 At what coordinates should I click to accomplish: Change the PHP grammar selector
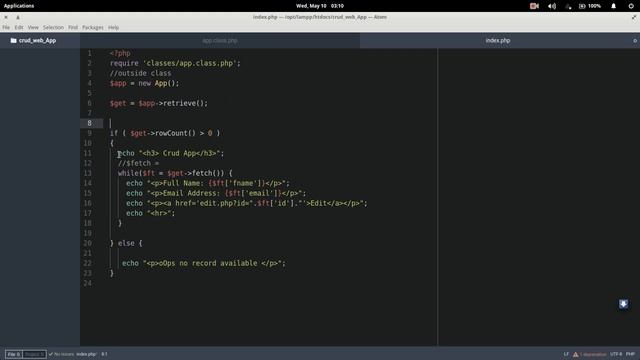(630, 354)
